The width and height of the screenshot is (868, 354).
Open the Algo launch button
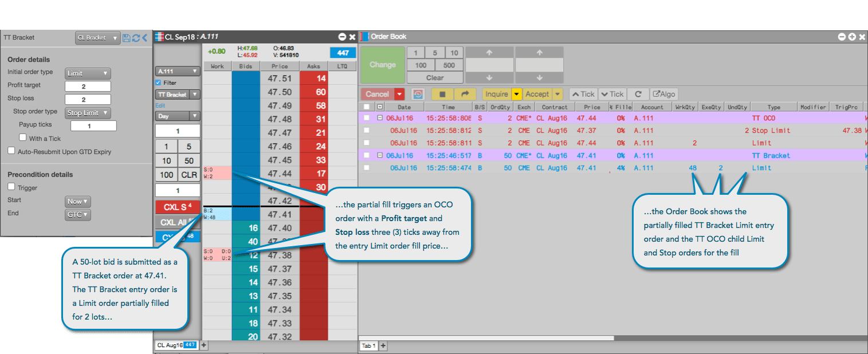[664, 94]
